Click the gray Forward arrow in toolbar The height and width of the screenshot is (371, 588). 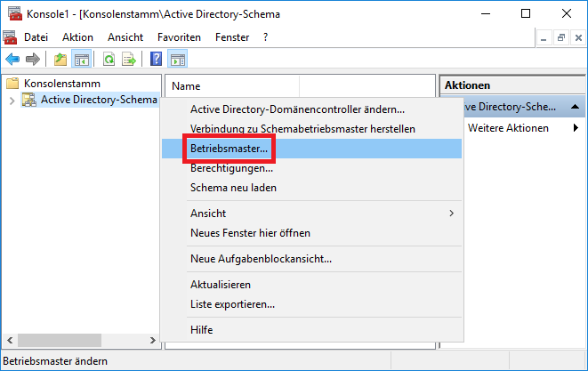33,60
